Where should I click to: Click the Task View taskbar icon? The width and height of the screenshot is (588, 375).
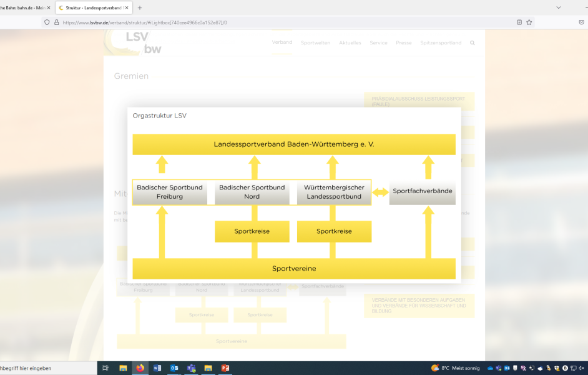click(x=105, y=368)
